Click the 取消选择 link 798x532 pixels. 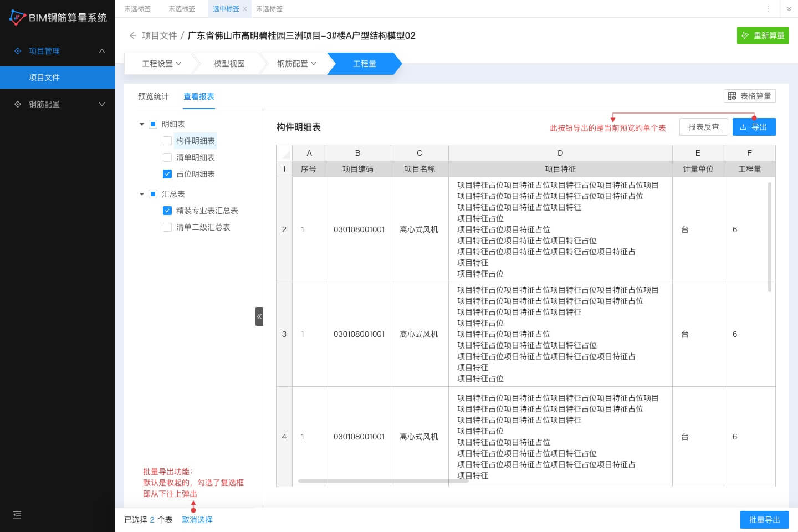[197, 520]
